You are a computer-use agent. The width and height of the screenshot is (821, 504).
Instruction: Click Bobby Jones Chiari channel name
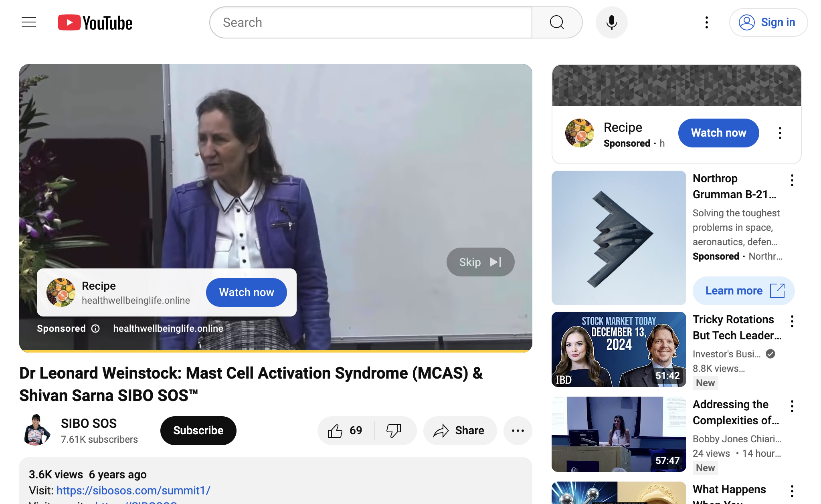(737, 439)
